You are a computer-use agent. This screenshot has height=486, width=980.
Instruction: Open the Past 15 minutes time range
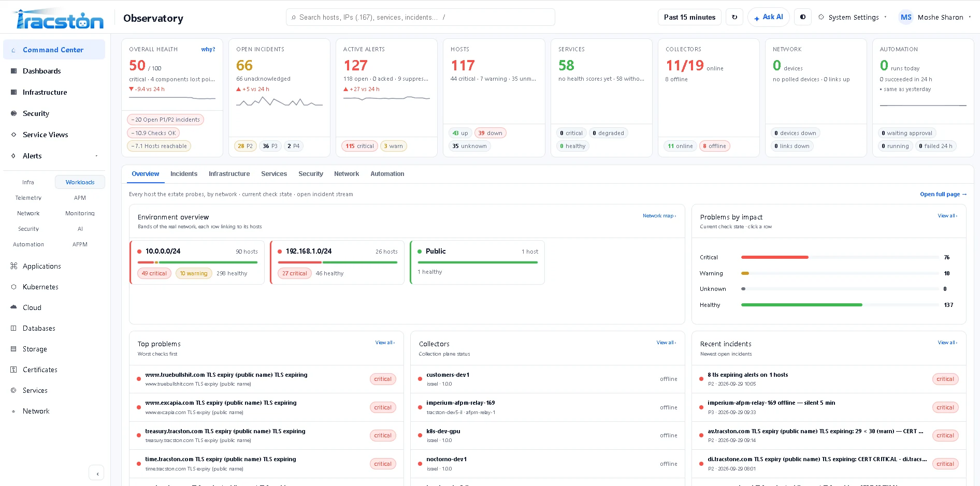[x=689, y=17]
